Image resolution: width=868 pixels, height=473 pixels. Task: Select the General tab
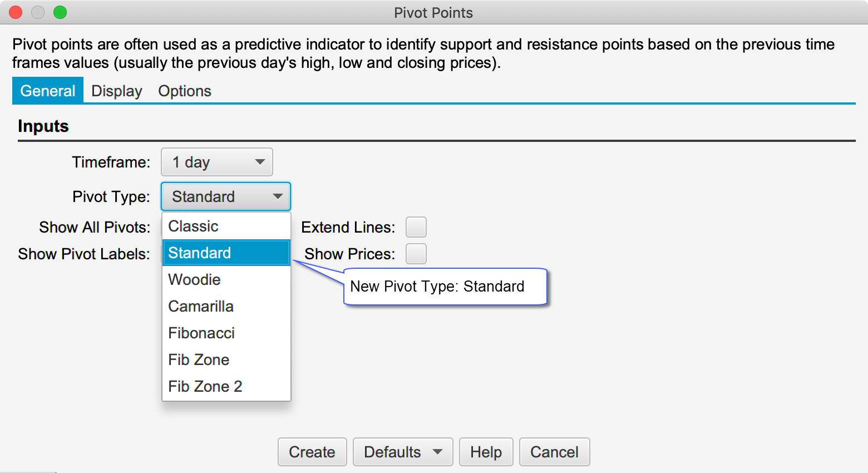(x=48, y=91)
